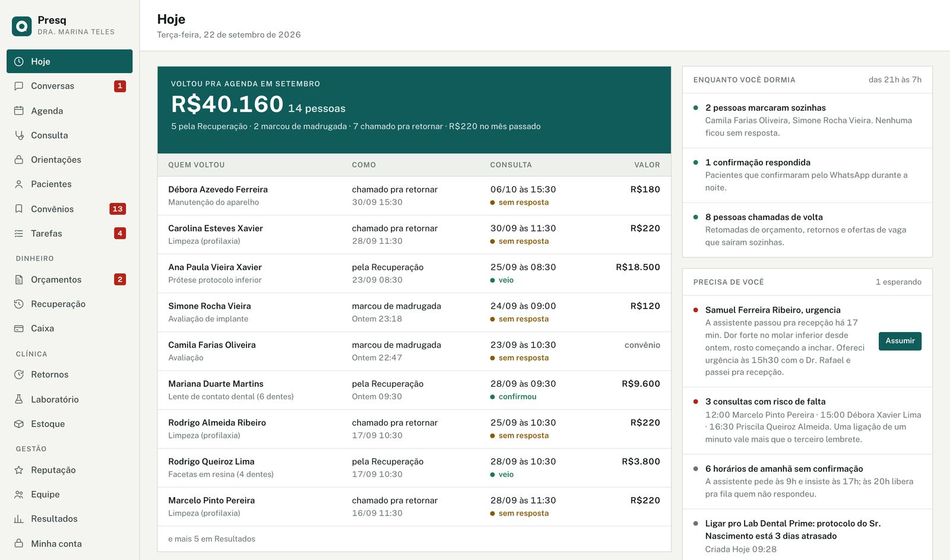The width and height of the screenshot is (950, 560).
Task: Click the history icon for Recuperação
Action: pos(19,304)
